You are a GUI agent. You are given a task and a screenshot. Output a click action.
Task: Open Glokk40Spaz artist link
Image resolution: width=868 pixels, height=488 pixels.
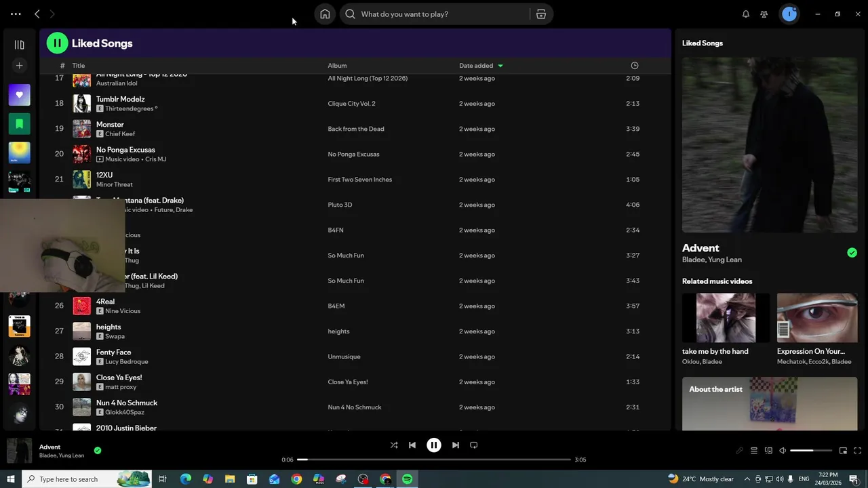click(x=125, y=412)
